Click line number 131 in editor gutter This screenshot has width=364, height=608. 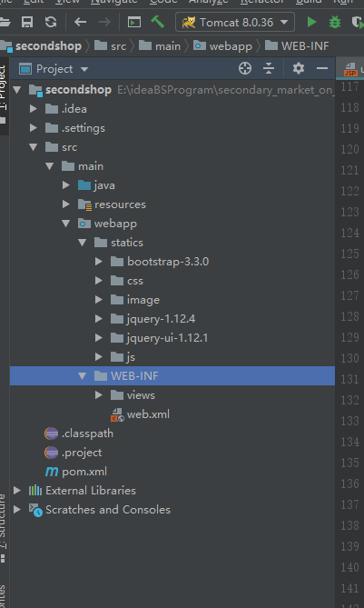[349, 379]
